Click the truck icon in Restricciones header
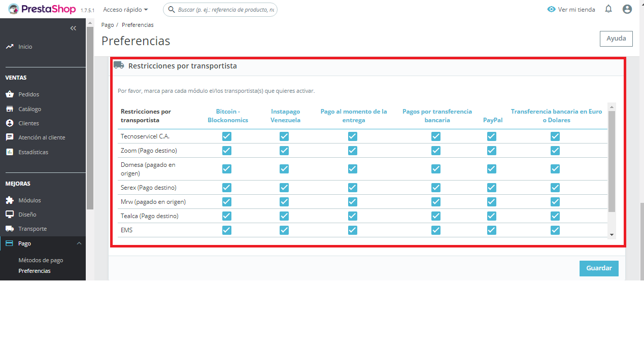This screenshot has width=644, height=355. click(119, 65)
